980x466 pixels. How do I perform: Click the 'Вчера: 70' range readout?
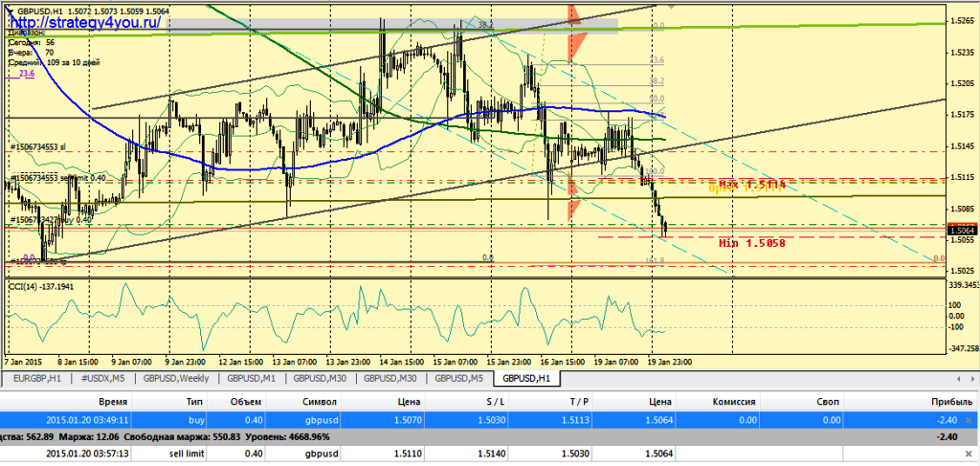[32, 53]
